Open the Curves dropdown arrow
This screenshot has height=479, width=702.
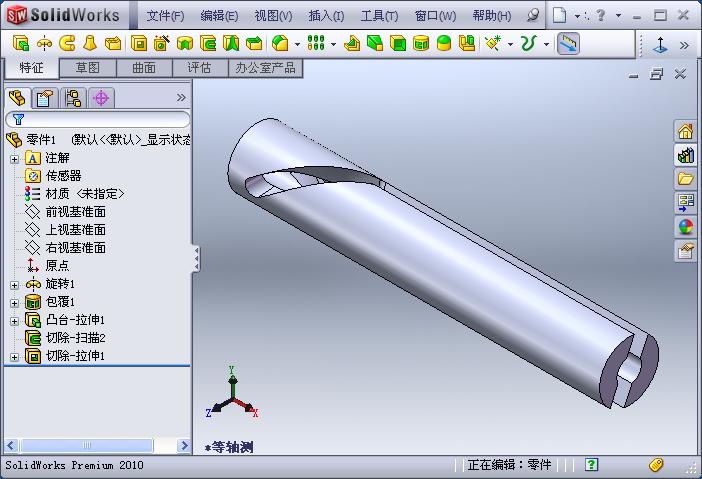pyautogui.click(x=546, y=44)
